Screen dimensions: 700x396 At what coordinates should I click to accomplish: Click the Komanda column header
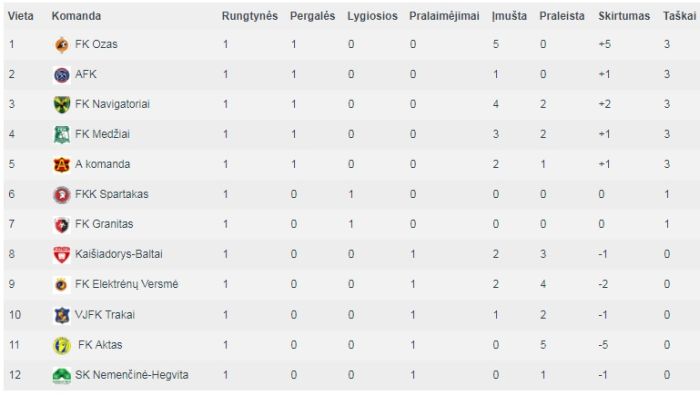point(76,16)
